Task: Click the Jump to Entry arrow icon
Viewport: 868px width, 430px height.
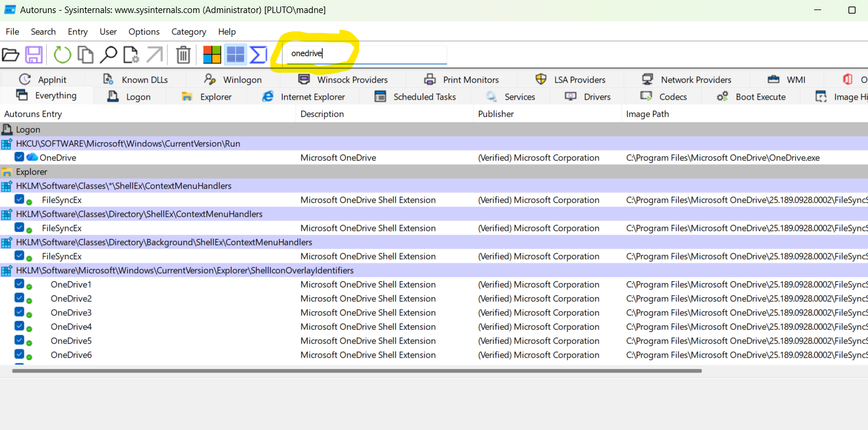Action: coord(154,55)
